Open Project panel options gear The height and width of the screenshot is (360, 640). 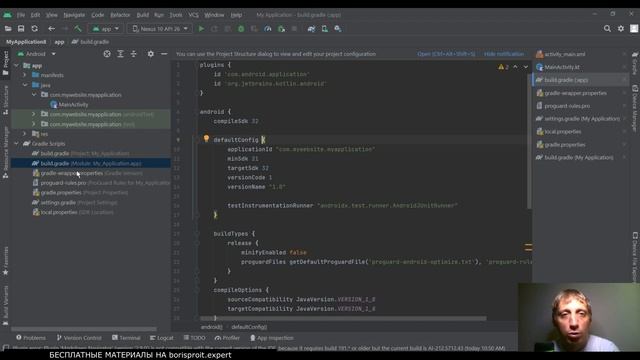click(151, 54)
